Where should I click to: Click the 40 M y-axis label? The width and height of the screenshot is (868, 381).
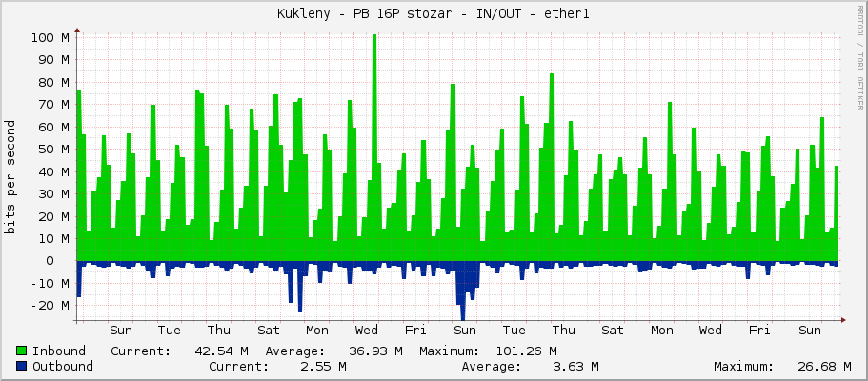pos(53,171)
